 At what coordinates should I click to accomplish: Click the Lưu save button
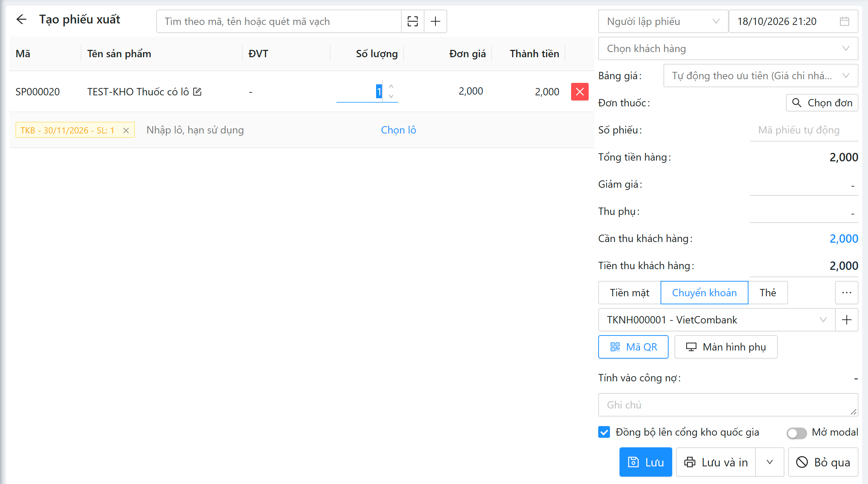(646, 462)
